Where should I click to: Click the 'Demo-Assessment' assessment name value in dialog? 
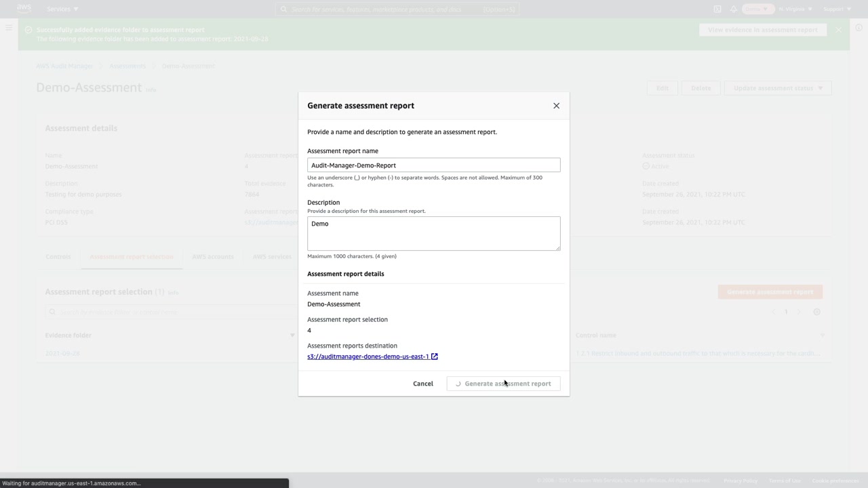click(x=334, y=304)
